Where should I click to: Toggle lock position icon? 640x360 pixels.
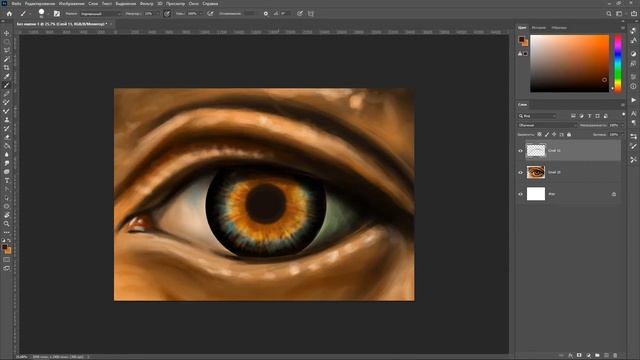point(554,134)
